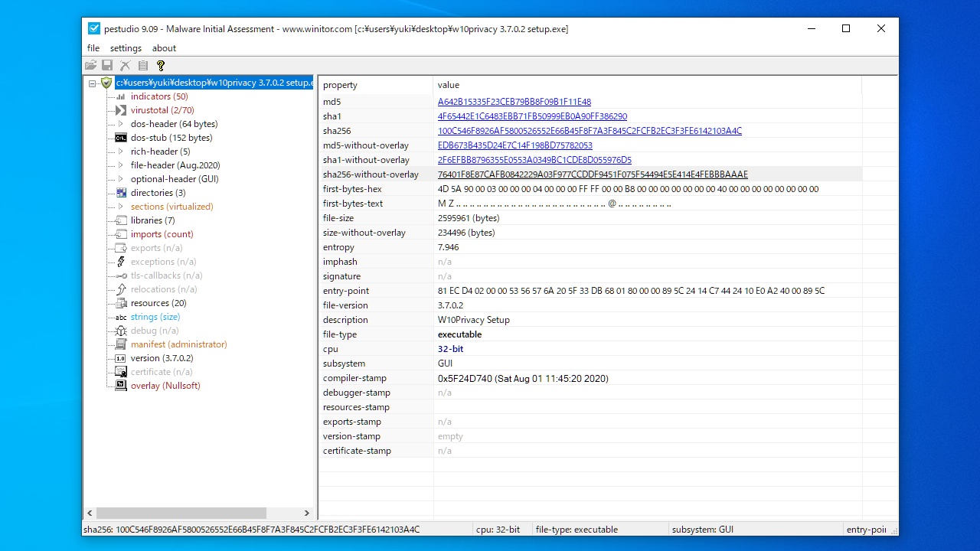Open sha256-without-overlay link 76401F8E87CA...

593,174
